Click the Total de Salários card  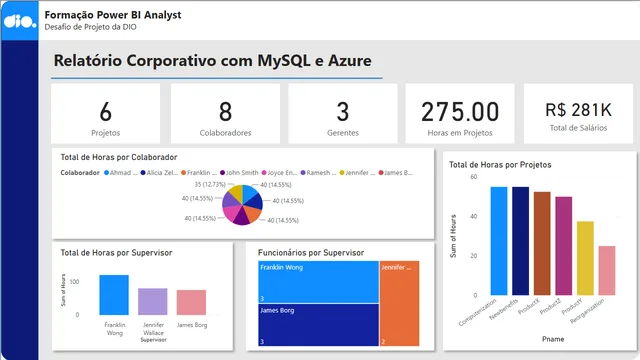(x=578, y=113)
